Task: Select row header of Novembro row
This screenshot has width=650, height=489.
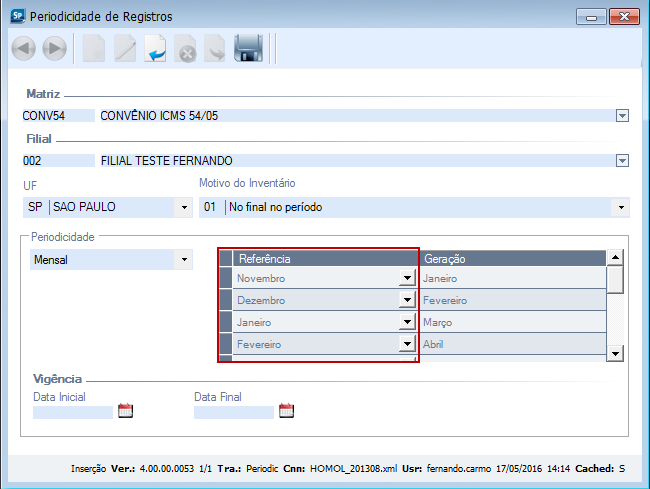Action: [226, 278]
